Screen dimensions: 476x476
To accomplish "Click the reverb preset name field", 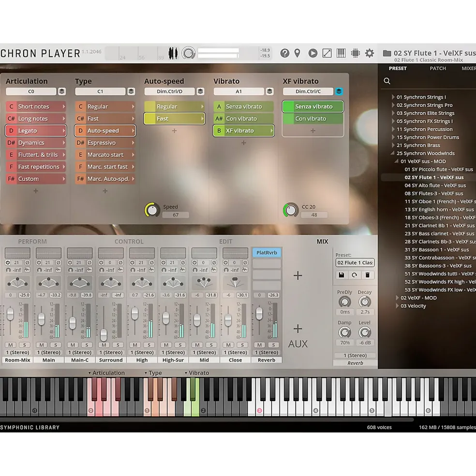I will pyautogui.click(x=355, y=262).
